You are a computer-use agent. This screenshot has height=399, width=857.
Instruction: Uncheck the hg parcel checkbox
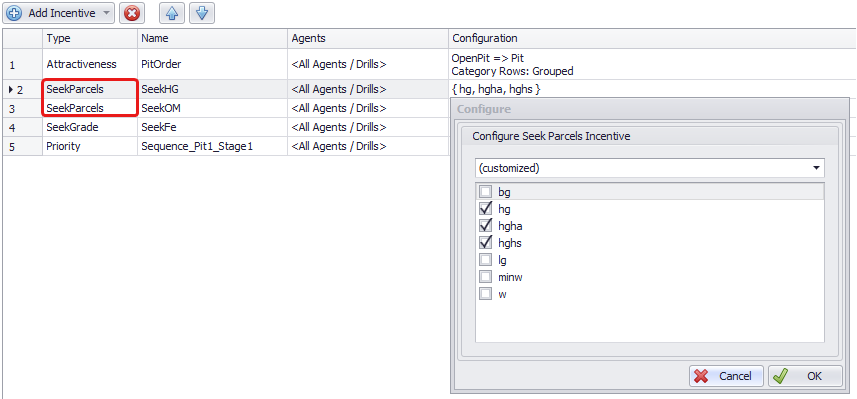tap(485, 209)
